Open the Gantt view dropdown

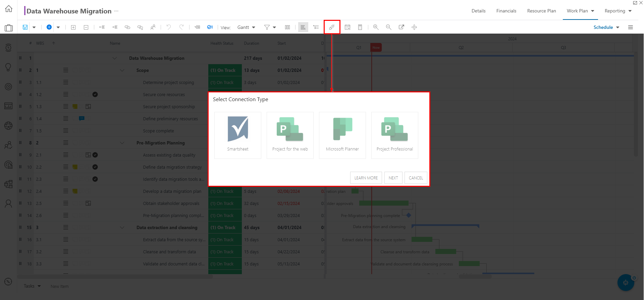246,27
